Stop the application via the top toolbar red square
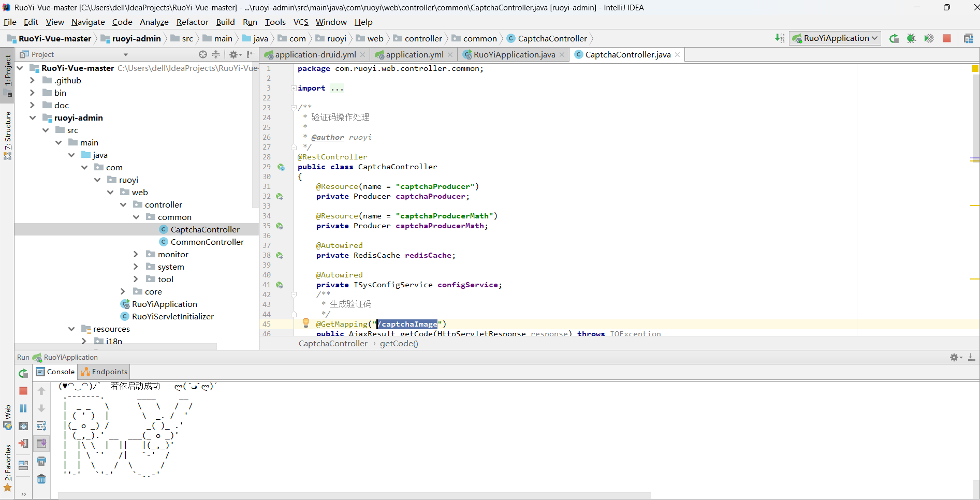This screenshot has width=980, height=500. click(x=947, y=38)
